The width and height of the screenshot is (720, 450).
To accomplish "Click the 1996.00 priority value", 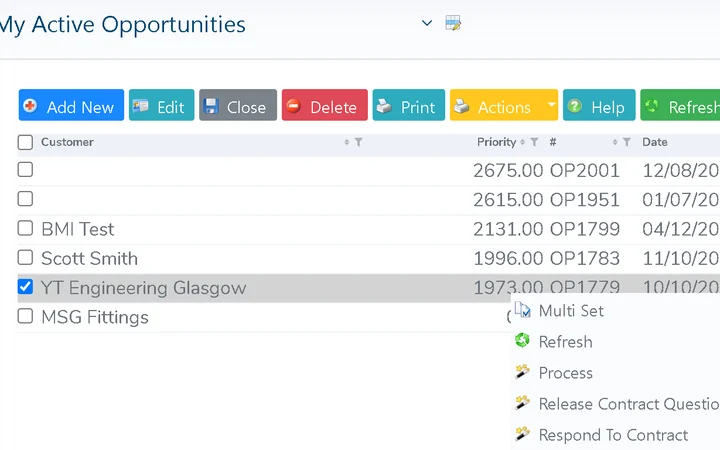I will tap(508, 259).
